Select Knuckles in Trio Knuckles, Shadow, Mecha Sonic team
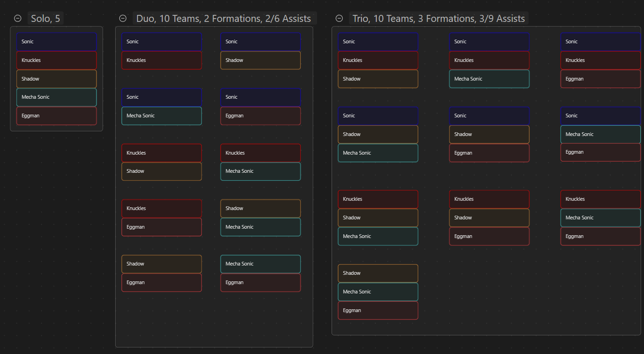 coord(378,199)
